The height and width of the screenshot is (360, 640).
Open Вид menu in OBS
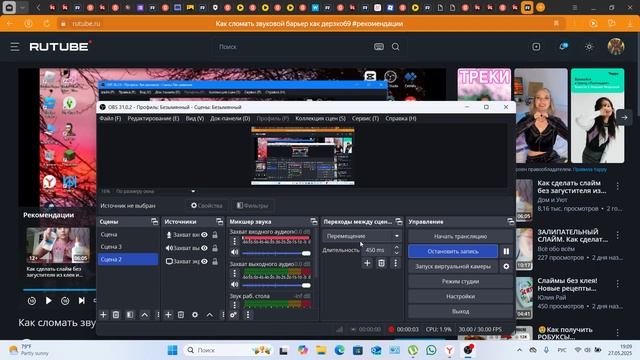click(195, 118)
